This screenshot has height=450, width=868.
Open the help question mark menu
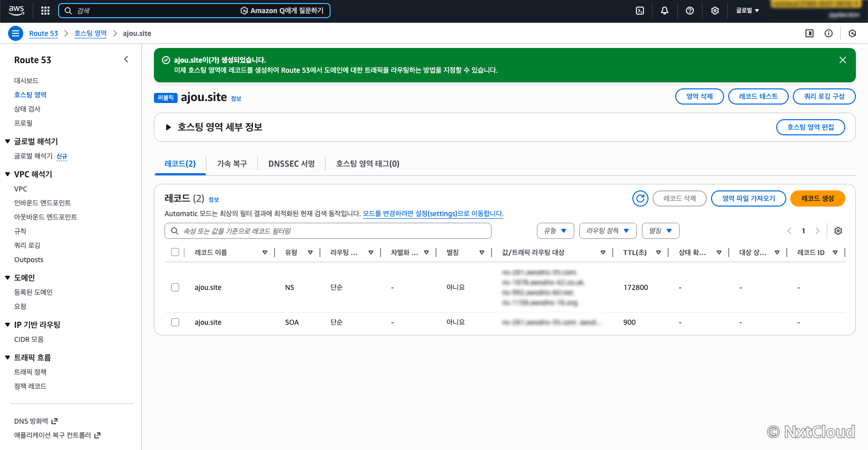tap(690, 11)
